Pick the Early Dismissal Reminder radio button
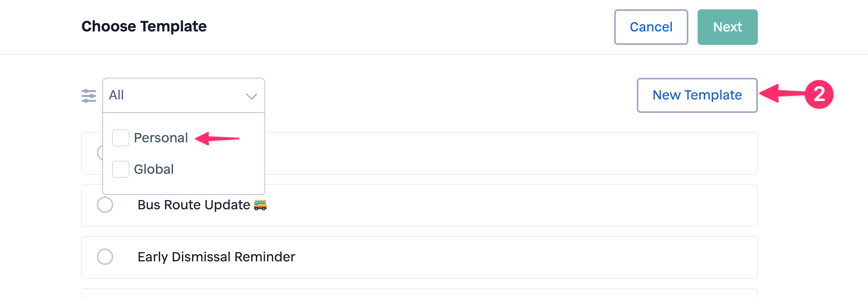 point(105,257)
